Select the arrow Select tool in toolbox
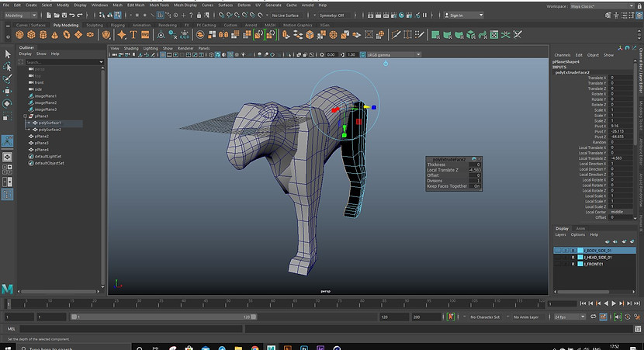644x350 pixels. click(x=8, y=54)
